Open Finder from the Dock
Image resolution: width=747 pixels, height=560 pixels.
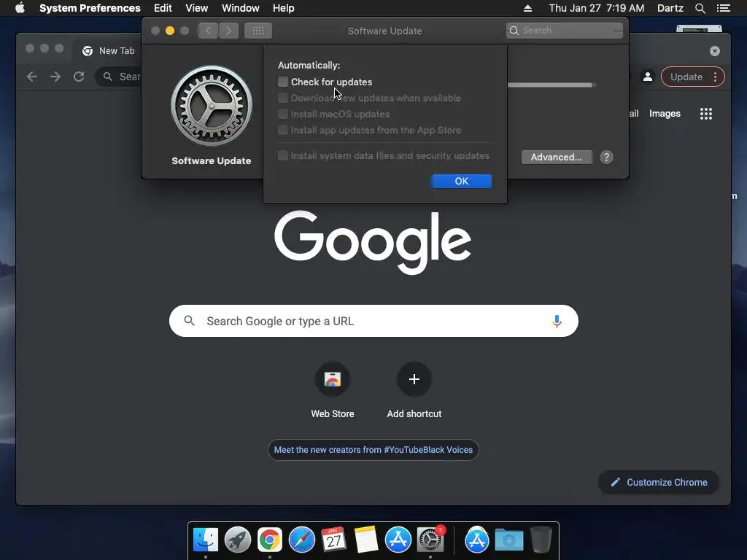coord(206,540)
